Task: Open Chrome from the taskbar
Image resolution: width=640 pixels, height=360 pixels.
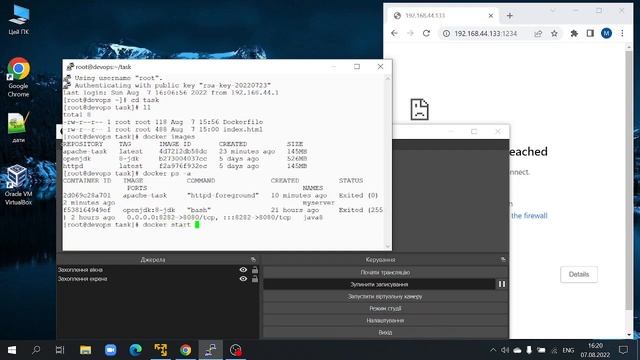Action: point(186,350)
